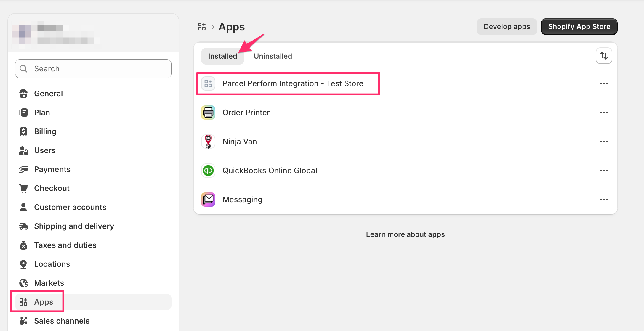
Task: Click the General store icon in sidebar
Action: (23, 94)
